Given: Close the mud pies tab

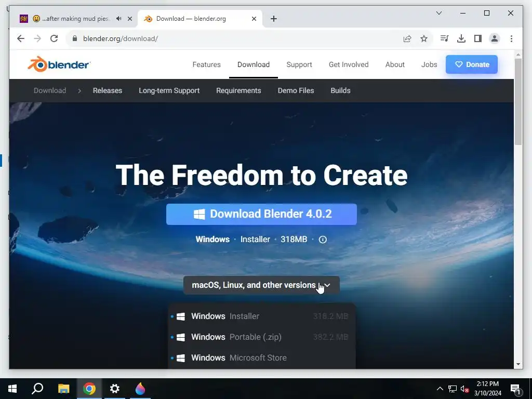Looking at the screenshot, I should [x=129, y=19].
